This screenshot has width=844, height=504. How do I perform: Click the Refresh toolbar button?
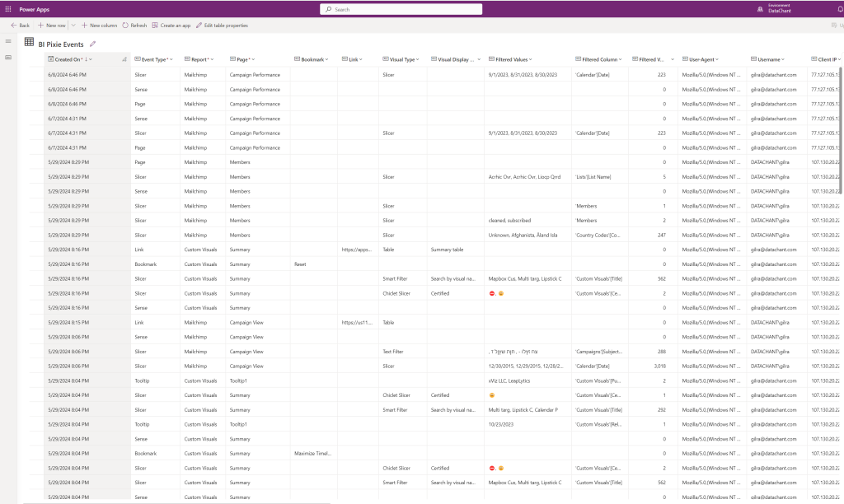(134, 26)
